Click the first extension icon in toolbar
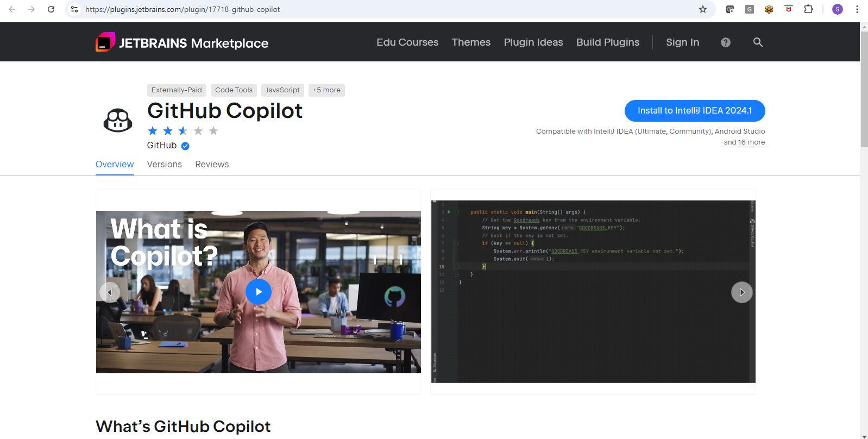The height and width of the screenshot is (439, 868). pyautogui.click(x=730, y=9)
